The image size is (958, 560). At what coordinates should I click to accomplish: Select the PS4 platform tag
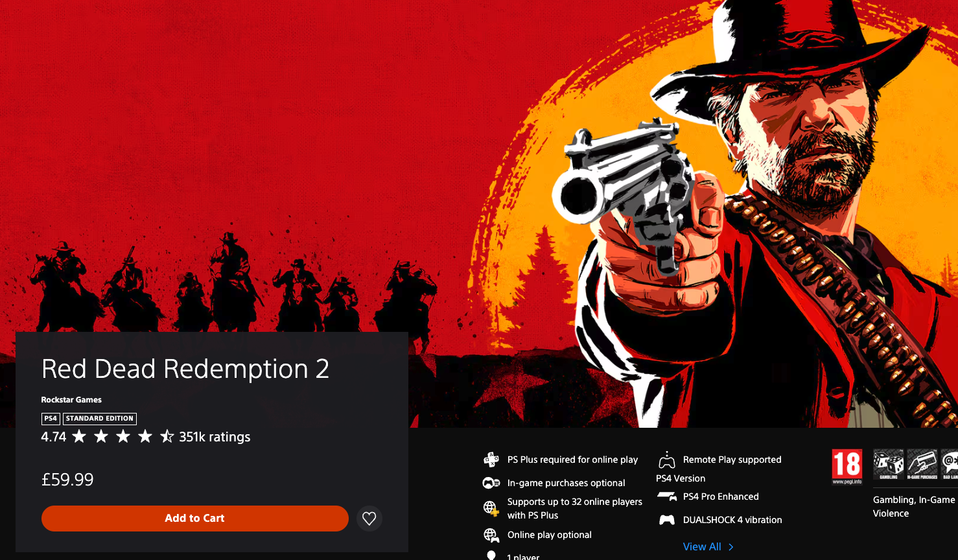(51, 419)
